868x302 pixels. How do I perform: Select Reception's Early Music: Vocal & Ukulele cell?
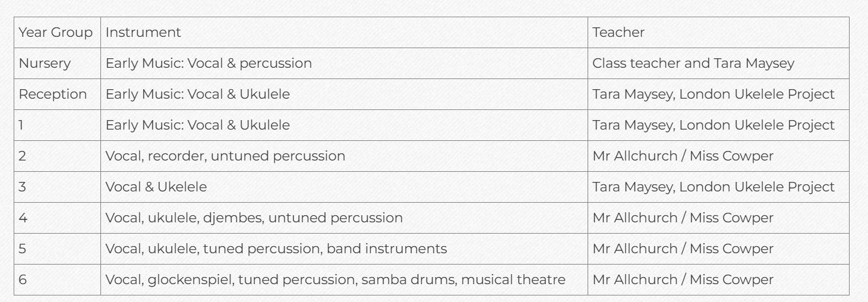point(344,95)
